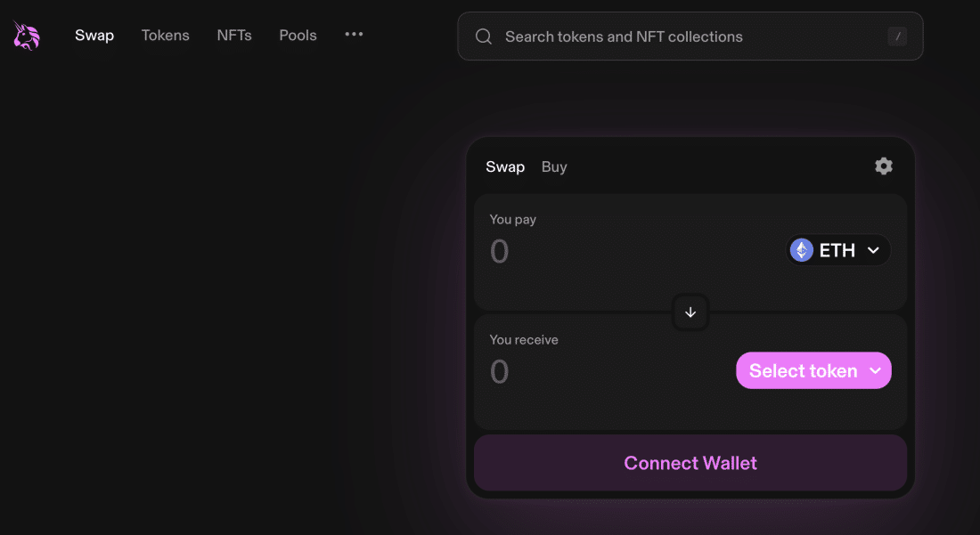This screenshot has height=535, width=980.
Task: Switch to the Buy tab
Action: [x=554, y=166]
